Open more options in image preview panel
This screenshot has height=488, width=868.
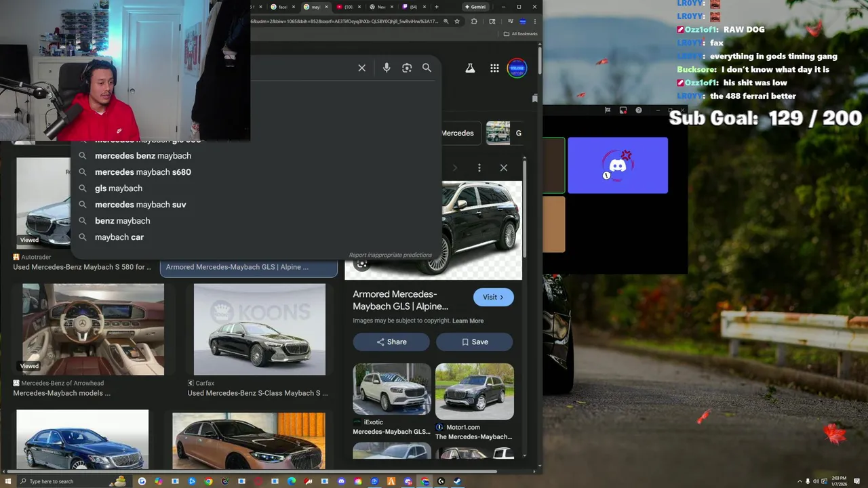pos(479,167)
